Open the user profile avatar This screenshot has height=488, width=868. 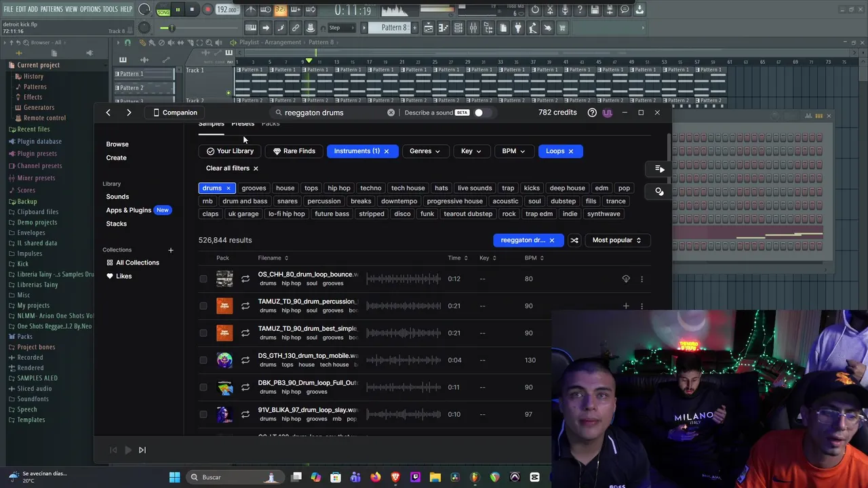(x=607, y=113)
